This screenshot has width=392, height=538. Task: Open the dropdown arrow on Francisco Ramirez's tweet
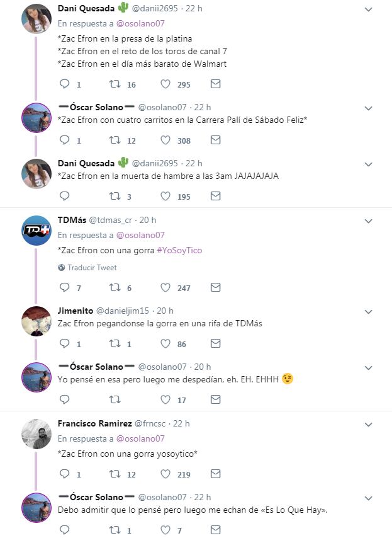369,424
